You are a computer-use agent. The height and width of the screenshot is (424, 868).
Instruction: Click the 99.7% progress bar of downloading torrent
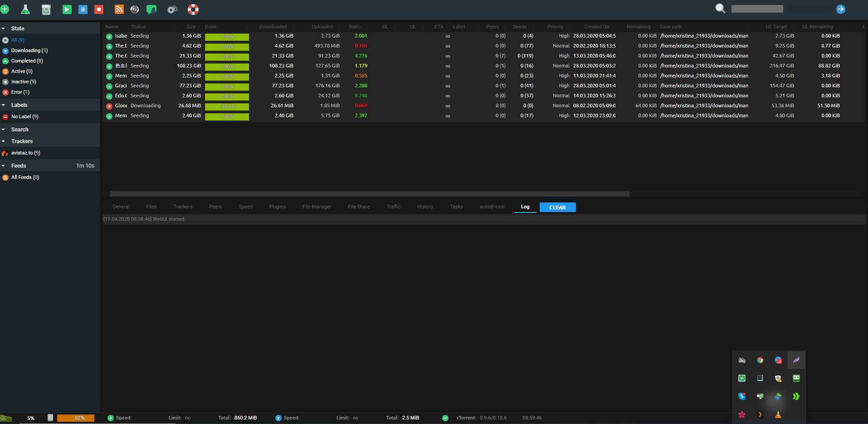click(227, 106)
